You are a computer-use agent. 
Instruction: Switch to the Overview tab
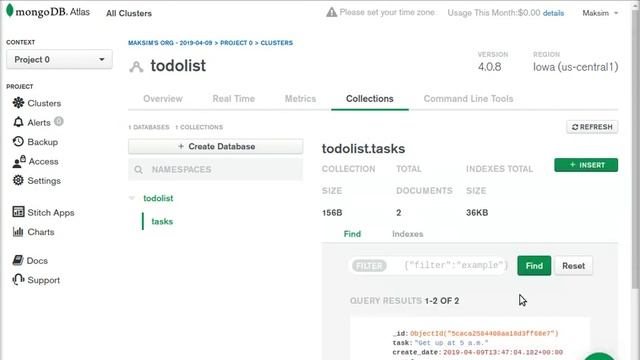coord(163,99)
